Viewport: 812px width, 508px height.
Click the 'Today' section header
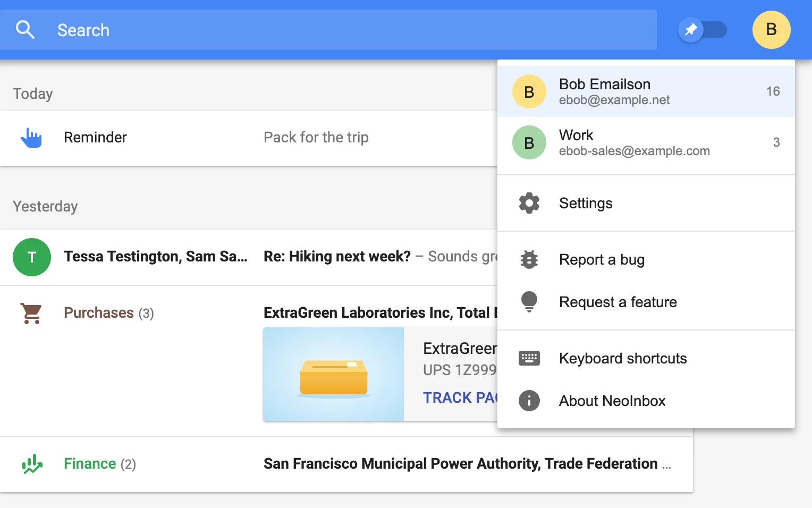[x=33, y=94]
